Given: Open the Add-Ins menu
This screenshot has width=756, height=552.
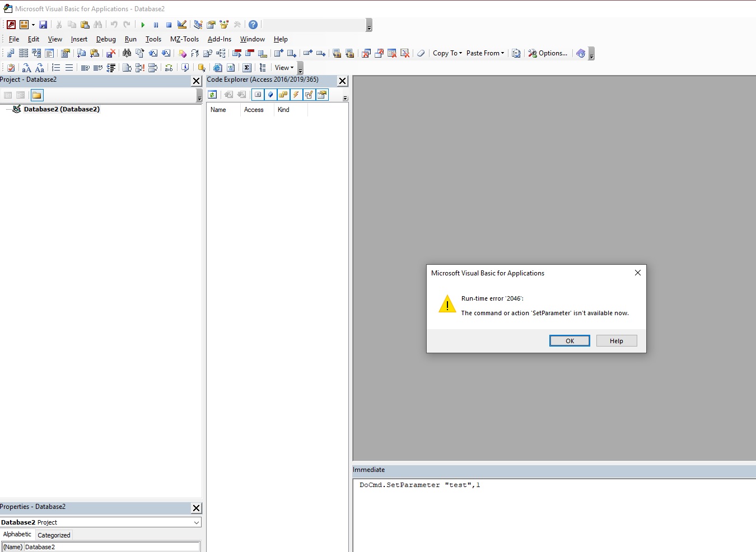Looking at the screenshot, I should pyautogui.click(x=220, y=39).
